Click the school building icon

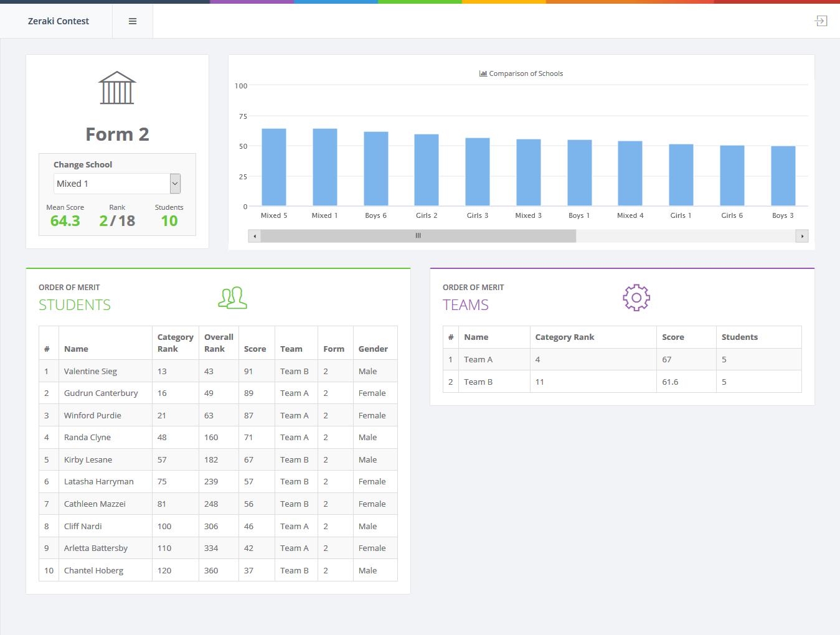pos(117,88)
